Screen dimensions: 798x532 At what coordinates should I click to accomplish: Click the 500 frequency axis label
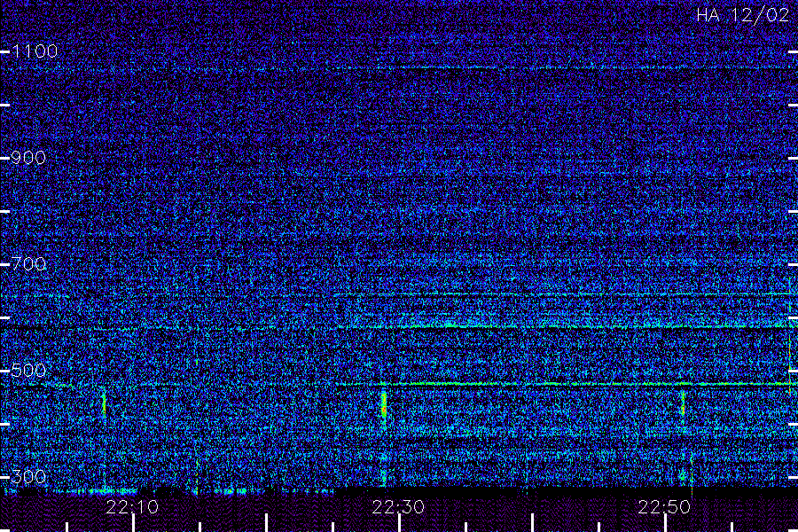coord(28,371)
